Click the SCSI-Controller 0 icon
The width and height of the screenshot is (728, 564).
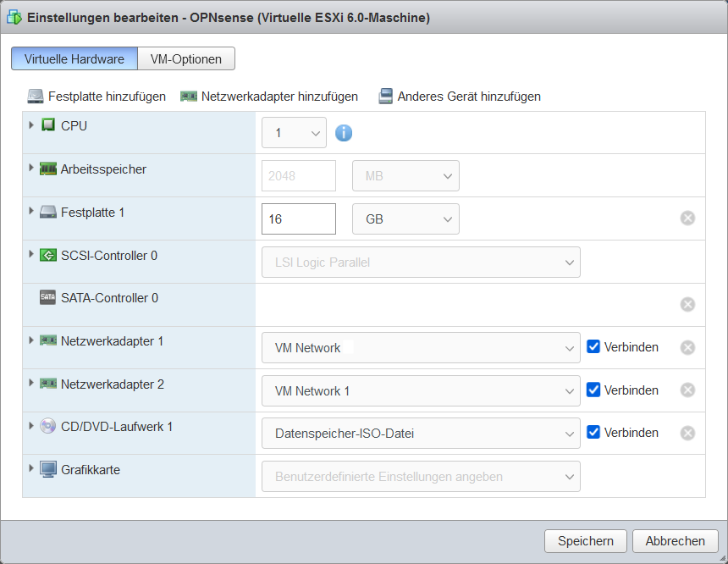coord(48,255)
